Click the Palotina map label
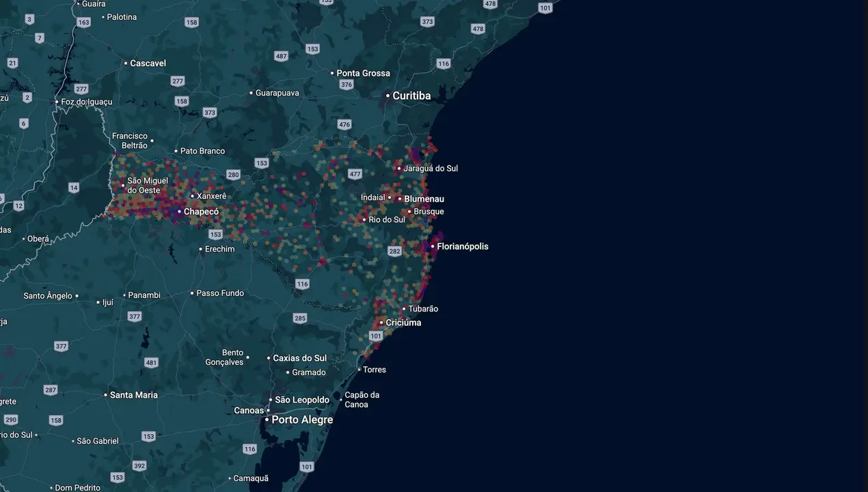This screenshot has height=492, width=868. coord(122,17)
